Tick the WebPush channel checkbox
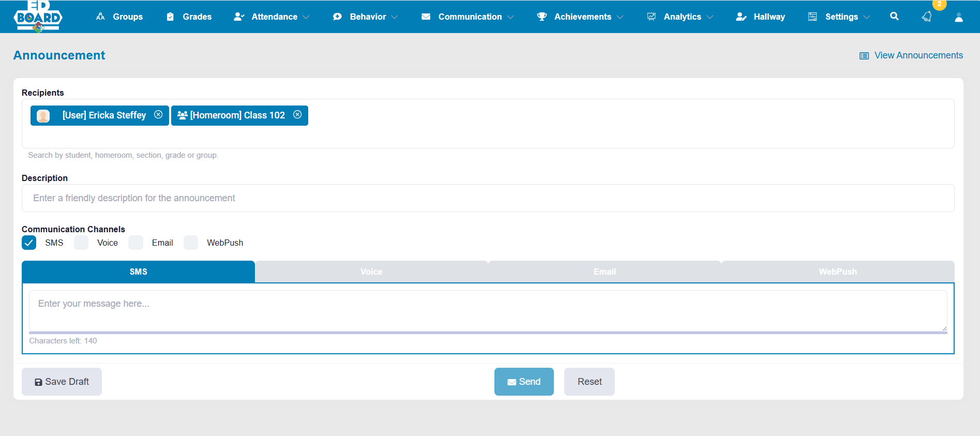The height and width of the screenshot is (436, 980). point(191,243)
